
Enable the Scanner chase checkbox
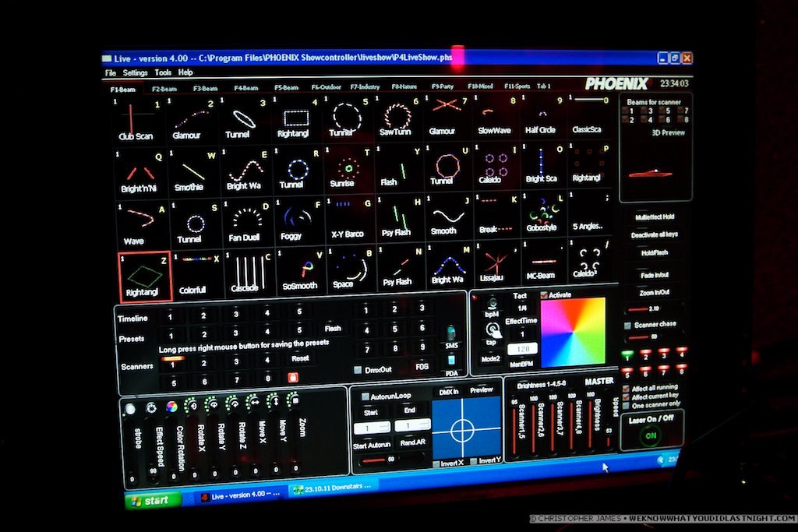click(627, 325)
